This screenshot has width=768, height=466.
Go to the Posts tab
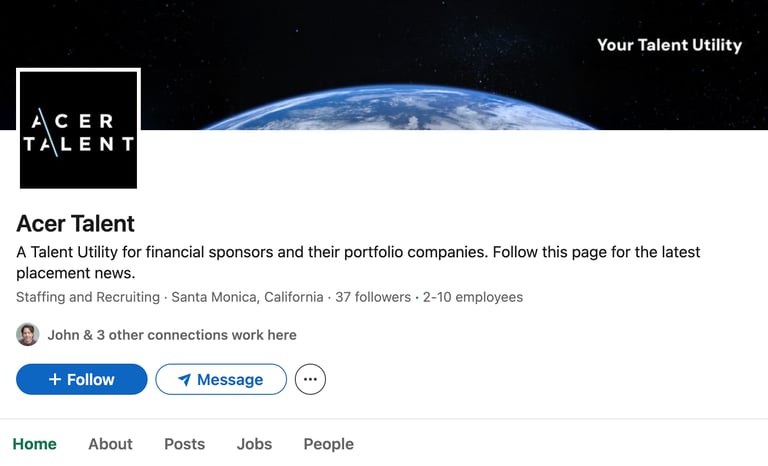point(185,444)
